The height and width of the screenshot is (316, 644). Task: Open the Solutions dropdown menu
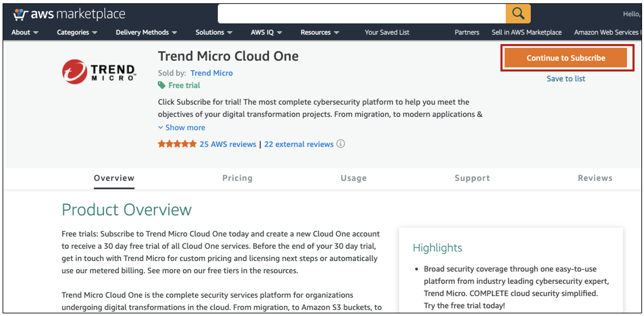214,32
